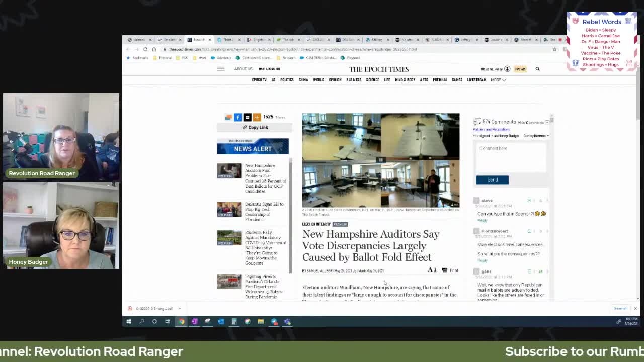Click the first orange share icon
Screen dimensions: 644x362
(228, 117)
